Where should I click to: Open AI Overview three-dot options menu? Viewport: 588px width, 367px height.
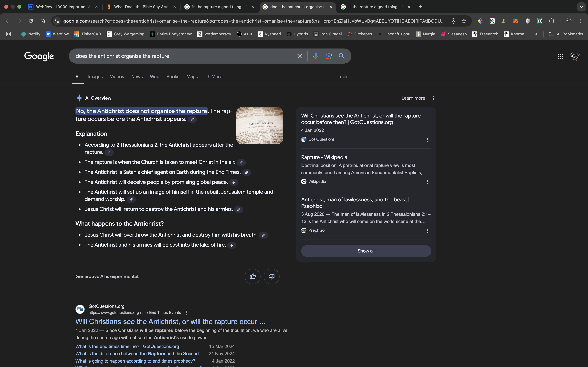[433, 98]
